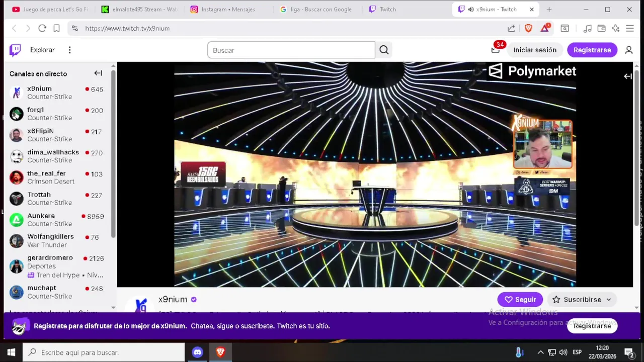Open a new tab with the plus
This screenshot has width=644, height=362.
[549, 9]
